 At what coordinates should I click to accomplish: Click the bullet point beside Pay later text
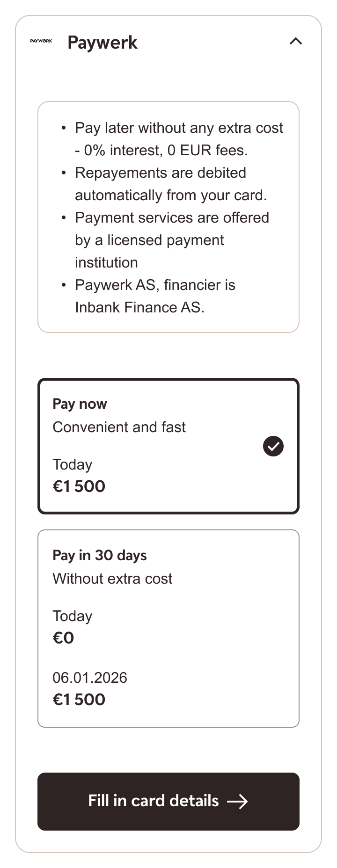(64, 128)
